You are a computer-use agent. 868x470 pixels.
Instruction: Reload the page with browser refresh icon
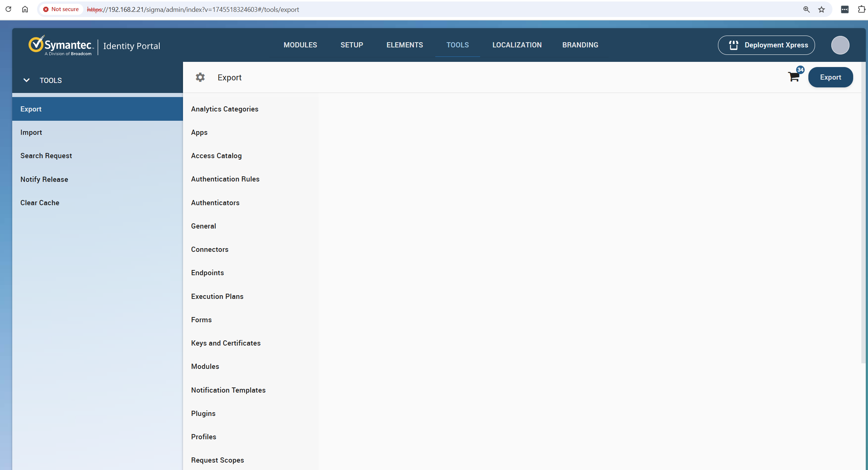[x=8, y=9]
